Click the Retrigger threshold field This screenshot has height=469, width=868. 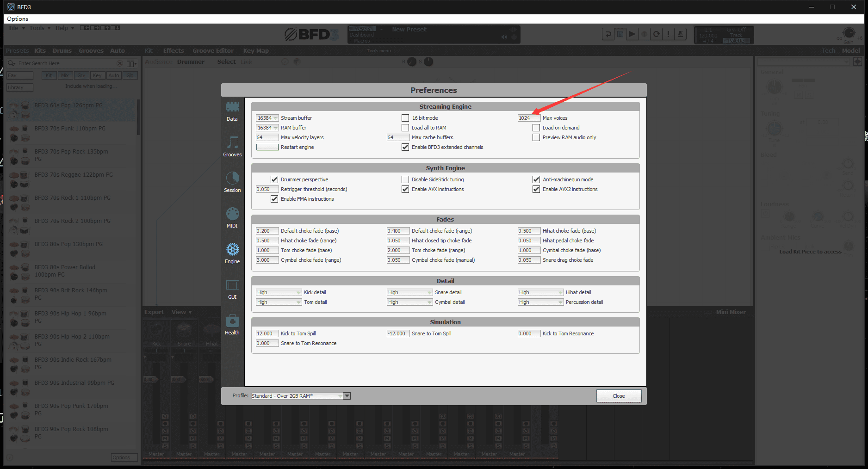[267, 189]
